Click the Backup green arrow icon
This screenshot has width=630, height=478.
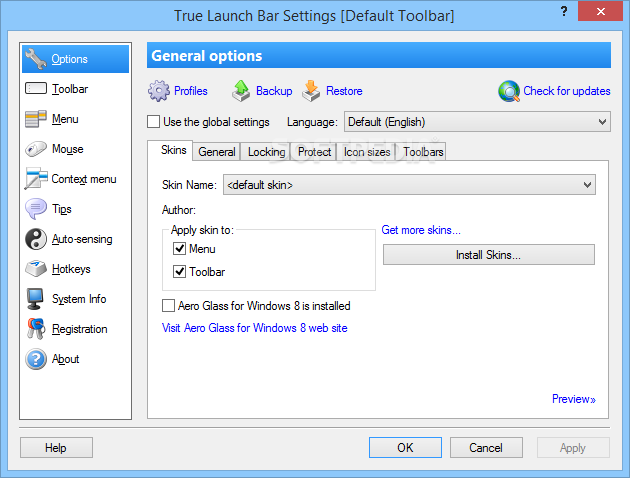(x=241, y=91)
